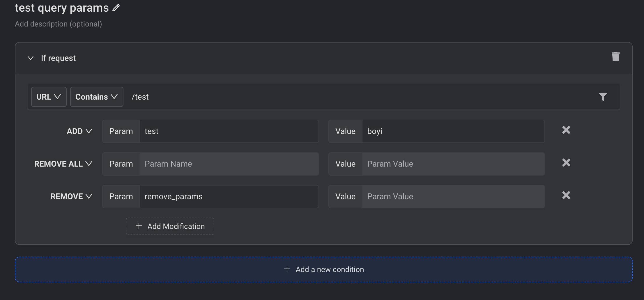This screenshot has width=644, height=300.
Task: Click the test query params title
Action: click(x=62, y=8)
